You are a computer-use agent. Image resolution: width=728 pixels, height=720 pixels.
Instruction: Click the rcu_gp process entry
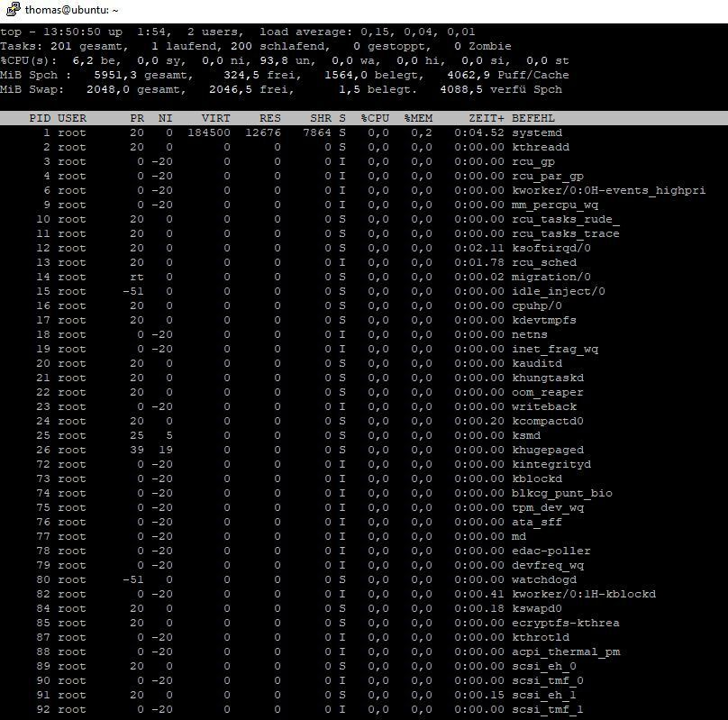533,161
